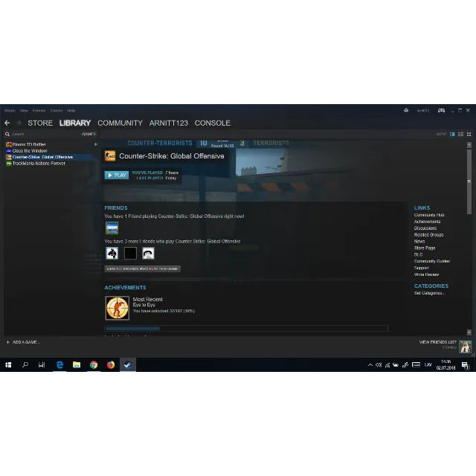This screenshot has width=476, height=476.
Task: Open the GAMES filter dropdown
Action: point(89,134)
